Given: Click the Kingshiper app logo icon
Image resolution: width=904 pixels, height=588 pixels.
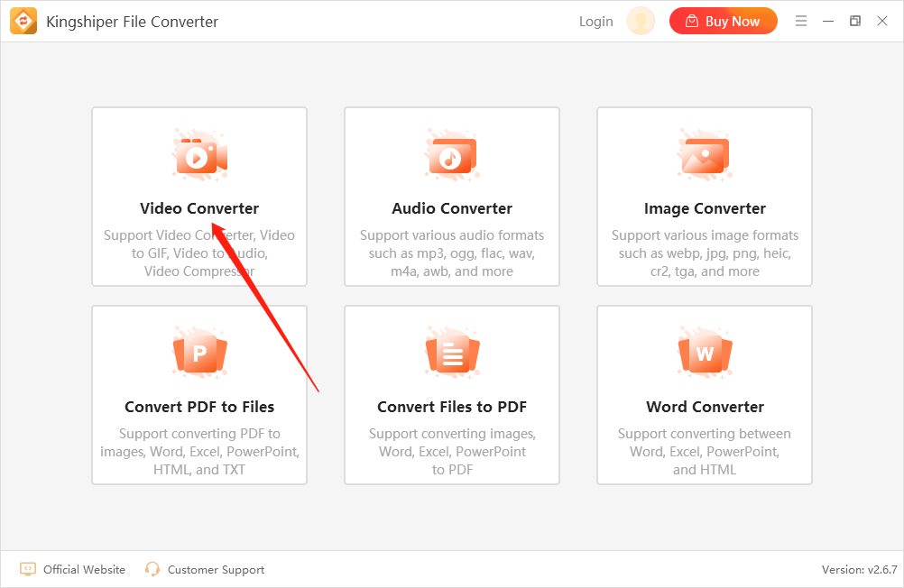Looking at the screenshot, I should [23, 22].
